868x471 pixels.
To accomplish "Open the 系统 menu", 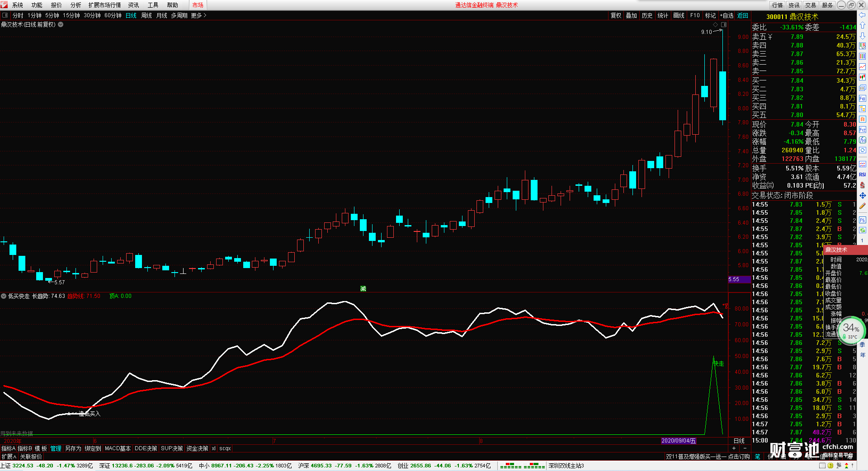I will coord(18,5).
